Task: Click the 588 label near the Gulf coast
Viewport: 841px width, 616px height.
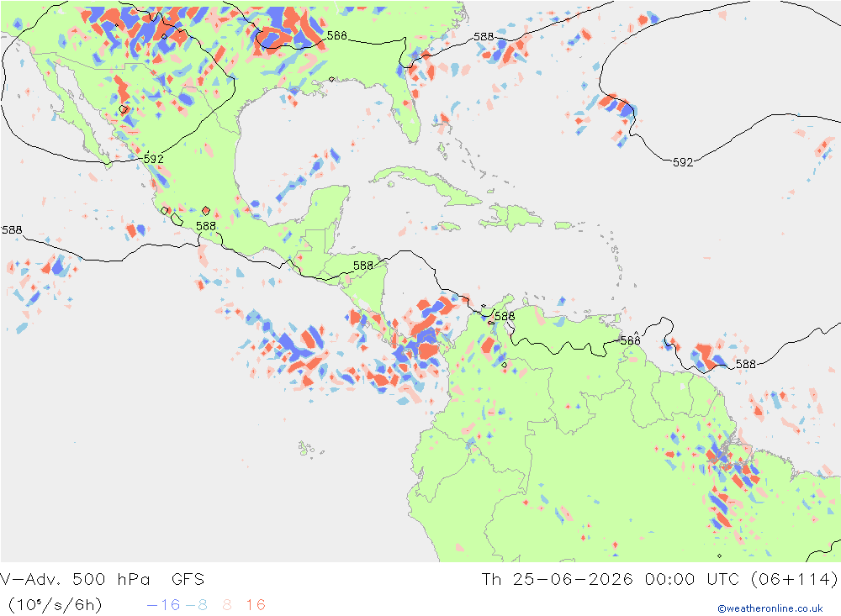Action: coord(337,36)
